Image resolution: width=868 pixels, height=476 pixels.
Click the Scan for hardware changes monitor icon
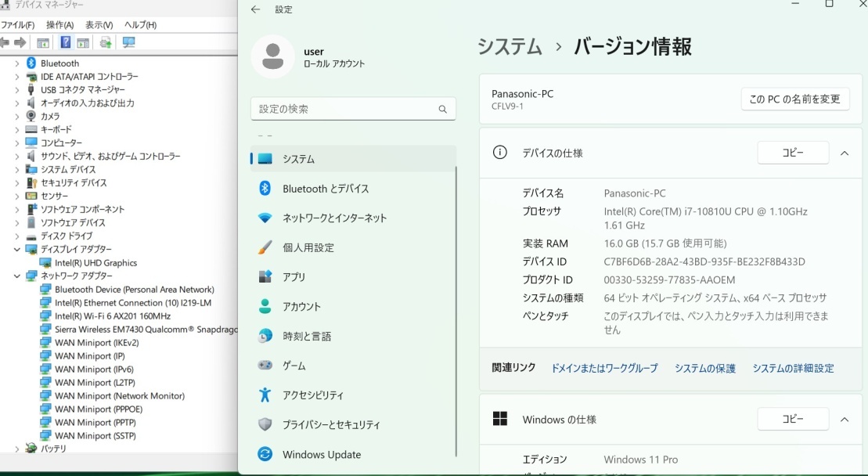pos(129,42)
